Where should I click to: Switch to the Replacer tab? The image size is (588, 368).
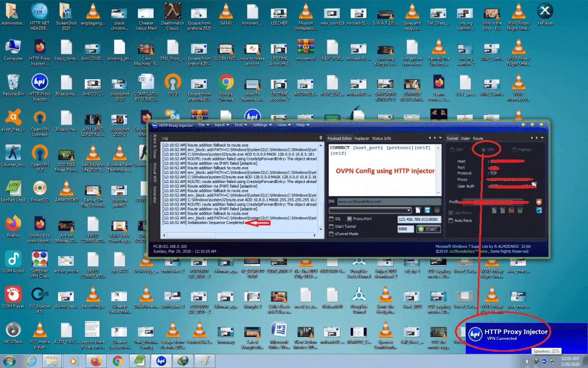pyautogui.click(x=361, y=139)
